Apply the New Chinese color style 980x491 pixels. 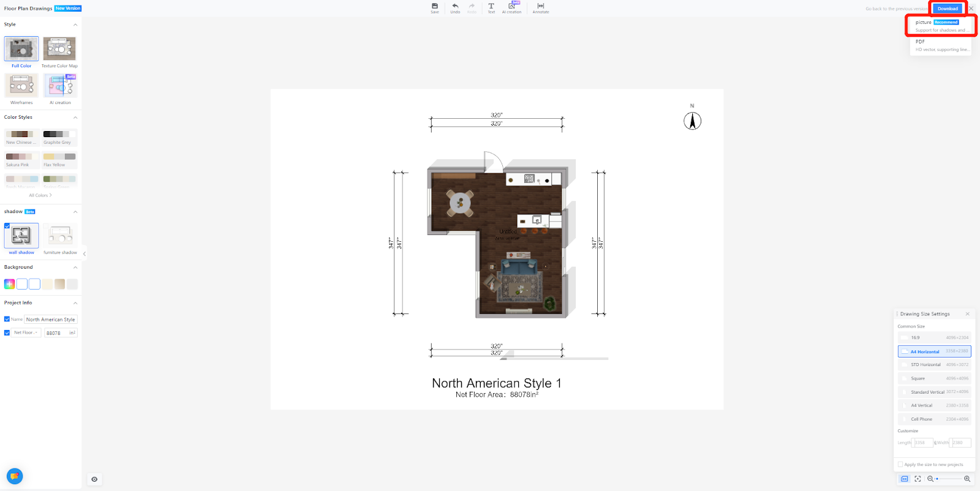tap(22, 137)
